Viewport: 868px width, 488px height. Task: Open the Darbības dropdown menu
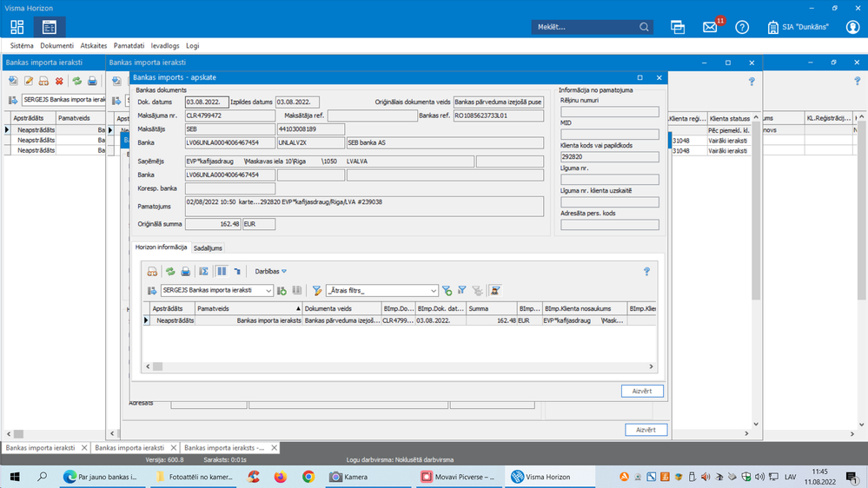point(270,272)
